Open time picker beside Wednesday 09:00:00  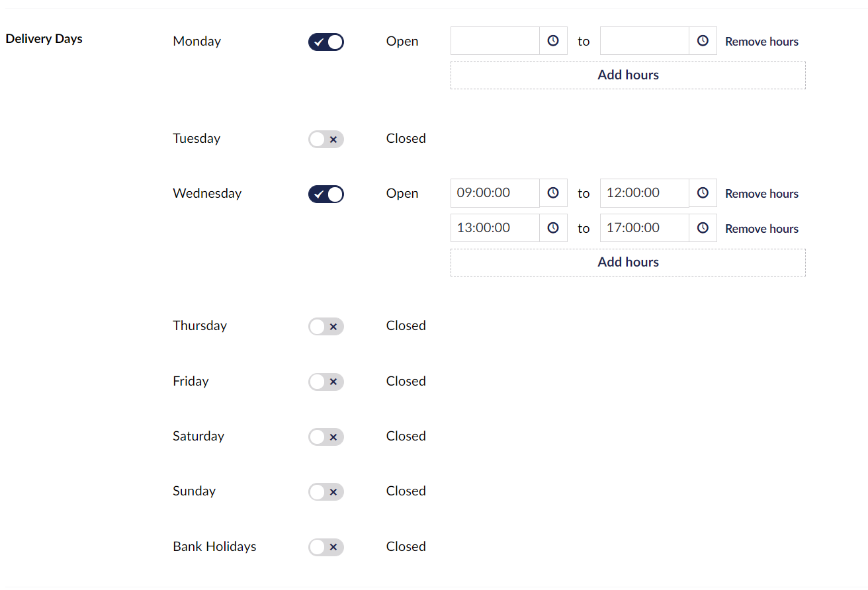(x=553, y=193)
